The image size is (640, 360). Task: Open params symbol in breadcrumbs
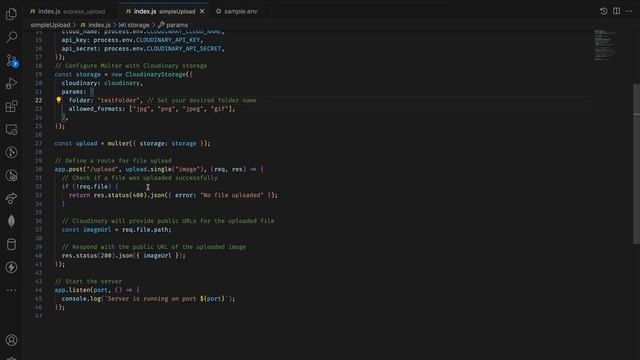173,25
